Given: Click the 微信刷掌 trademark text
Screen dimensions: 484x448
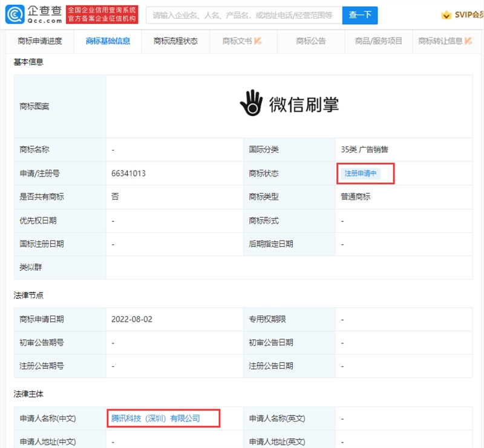Looking at the screenshot, I should click(304, 104).
